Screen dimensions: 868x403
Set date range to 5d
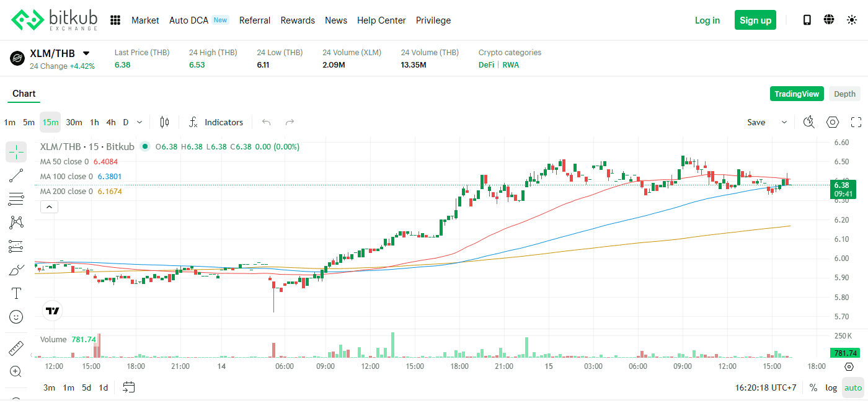(x=87, y=387)
